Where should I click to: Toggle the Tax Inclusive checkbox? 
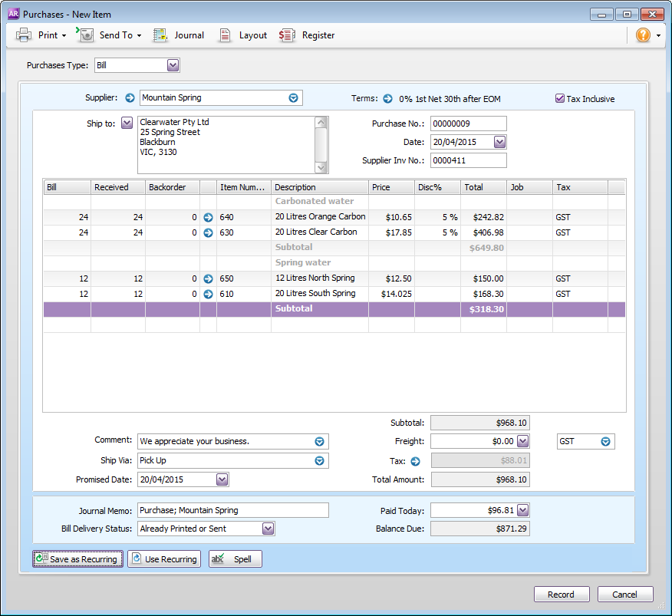click(x=560, y=99)
